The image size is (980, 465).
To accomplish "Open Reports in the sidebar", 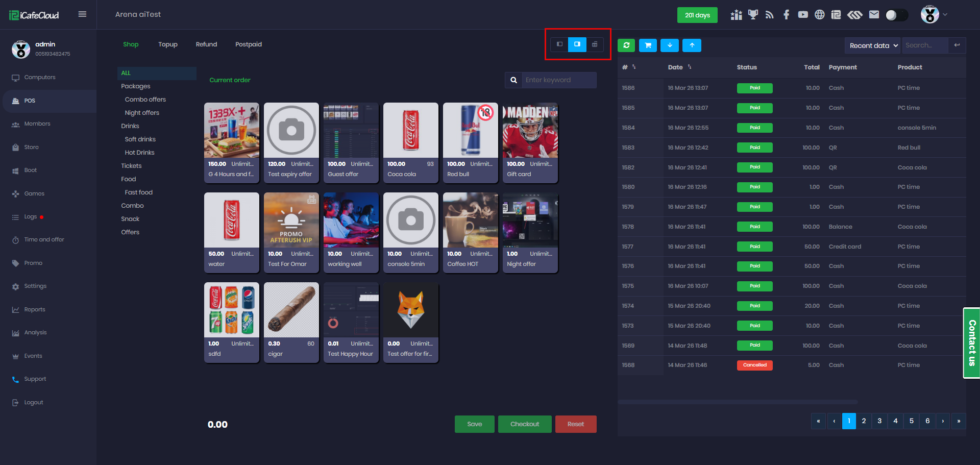I will [x=35, y=309].
